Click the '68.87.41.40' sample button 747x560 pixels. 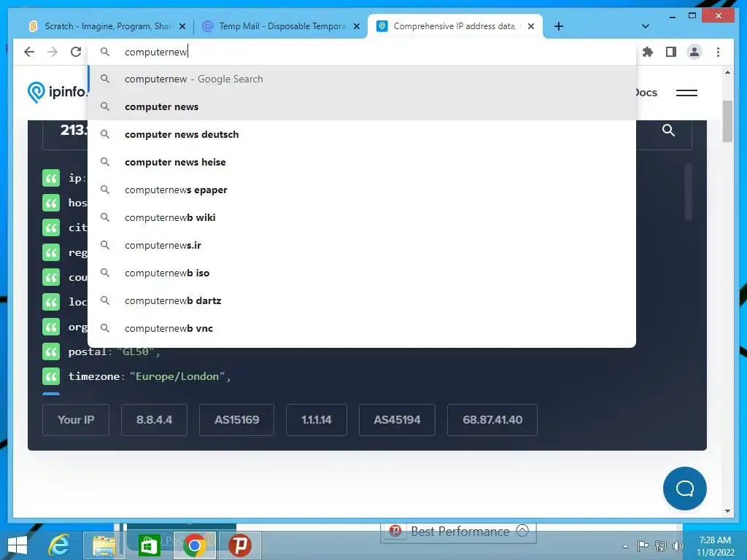(x=492, y=419)
